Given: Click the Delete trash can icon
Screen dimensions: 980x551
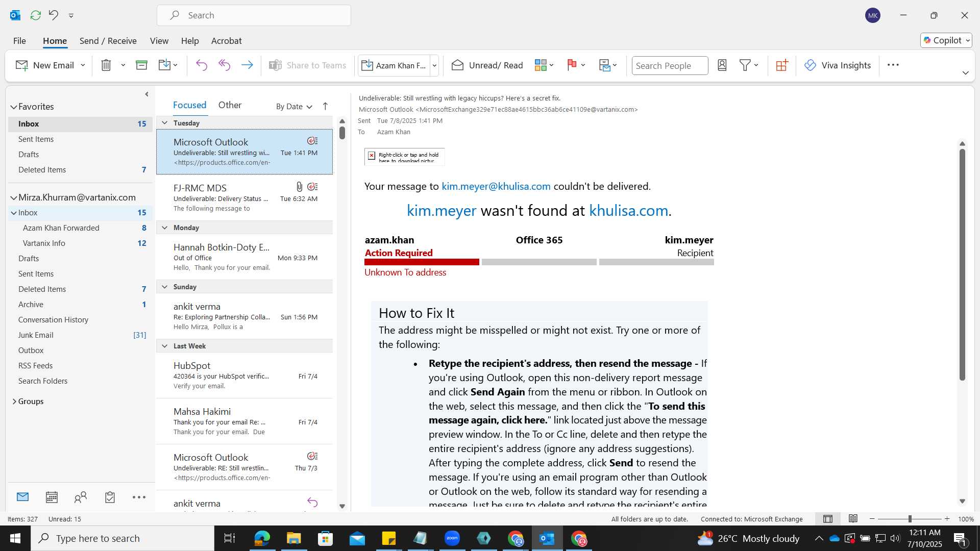Looking at the screenshot, I should click(x=106, y=65).
